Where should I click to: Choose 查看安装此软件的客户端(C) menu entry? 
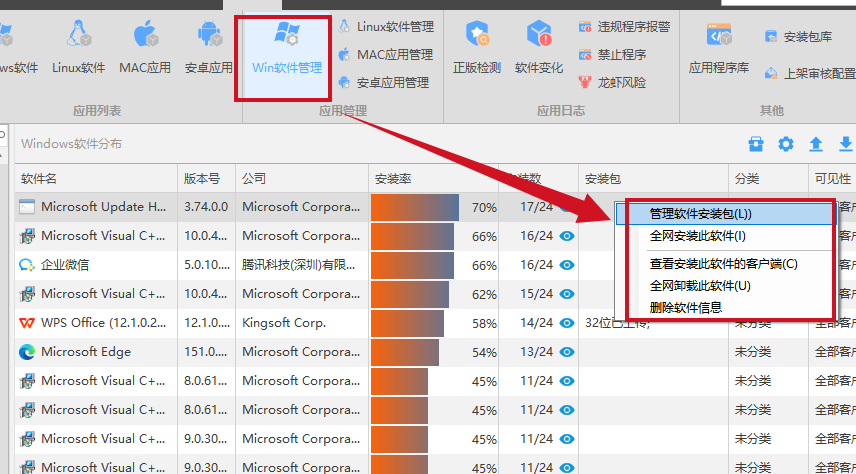click(x=725, y=264)
